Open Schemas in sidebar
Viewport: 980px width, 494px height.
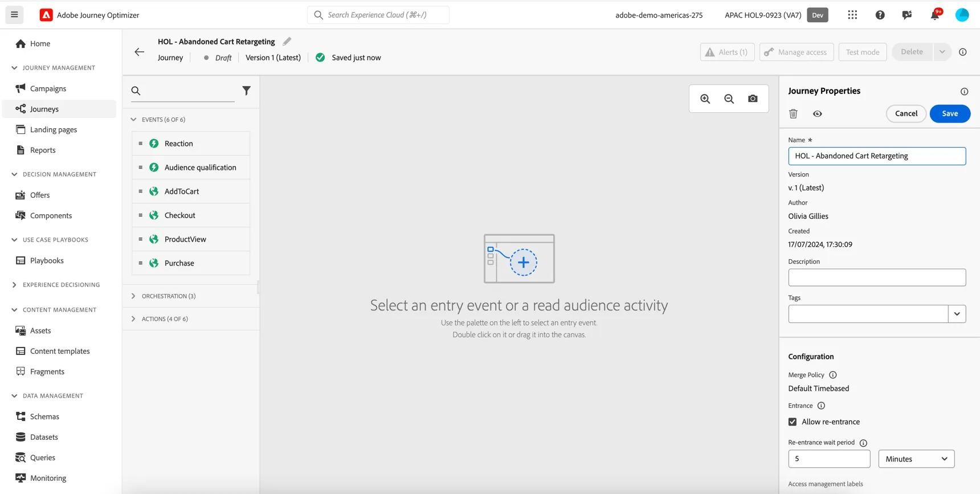point(59,417)
